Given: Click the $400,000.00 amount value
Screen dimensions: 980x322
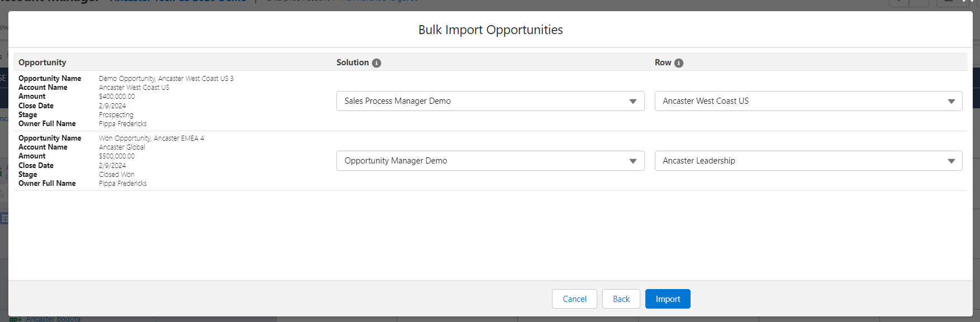Looking at the screenshot, I should (117, 97).
